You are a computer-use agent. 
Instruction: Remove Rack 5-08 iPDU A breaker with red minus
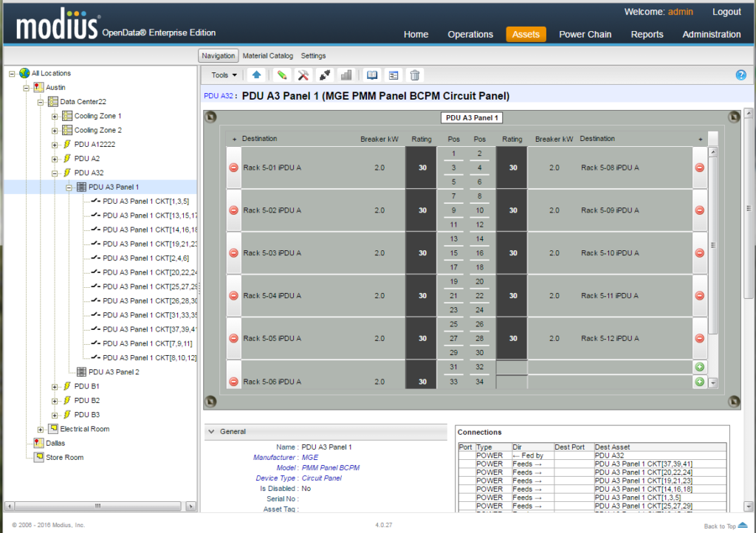pyautogui.click(x=700, y=168)
